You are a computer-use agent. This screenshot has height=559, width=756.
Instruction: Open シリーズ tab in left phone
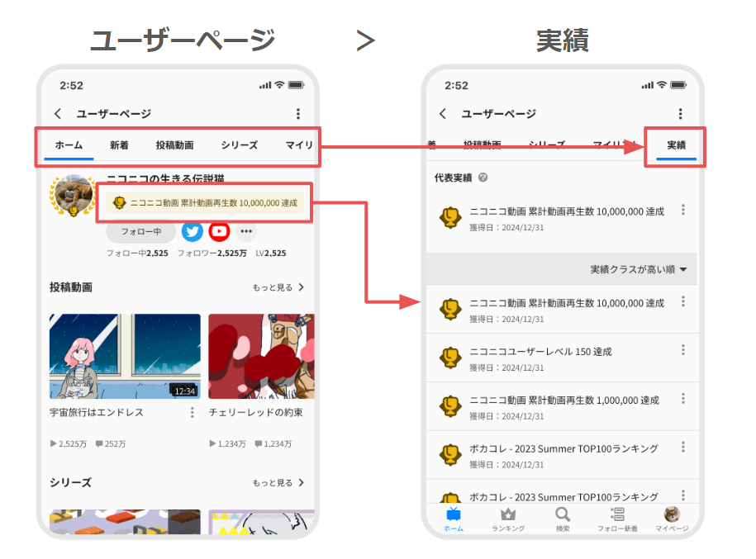[239, 145]
